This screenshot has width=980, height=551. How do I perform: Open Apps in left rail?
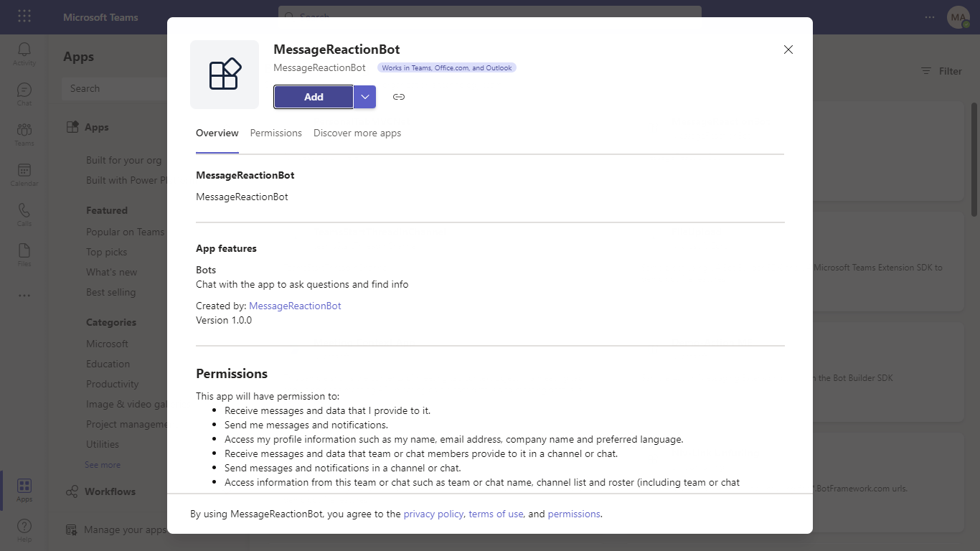pos(24,490)
